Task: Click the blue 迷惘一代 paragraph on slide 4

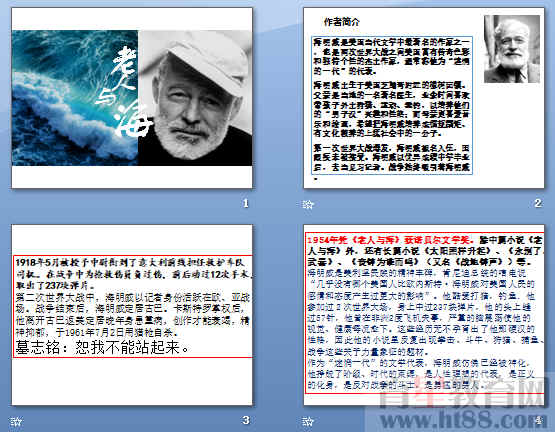Action: tap(421, 374)
